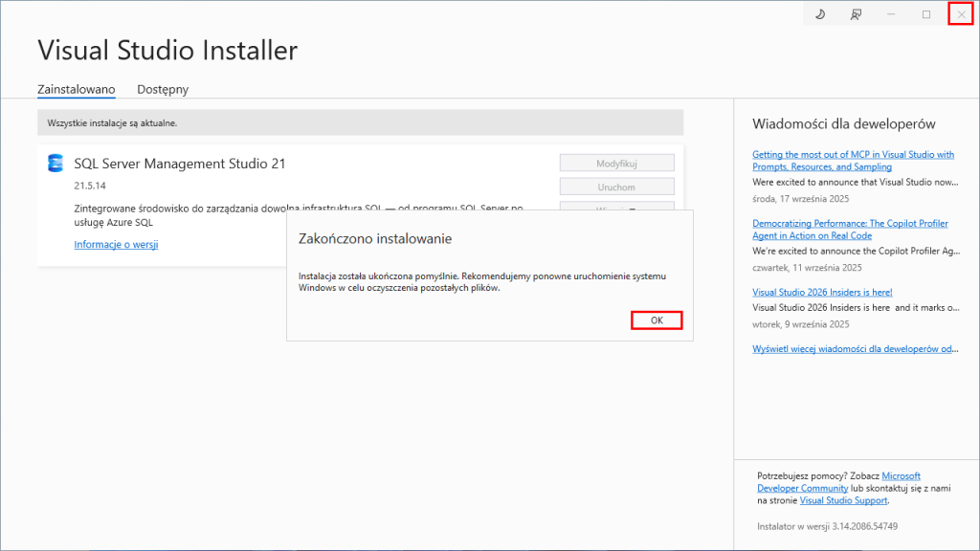
Task: Toggle the dark theme moon icon
Action: click(820, 14)
